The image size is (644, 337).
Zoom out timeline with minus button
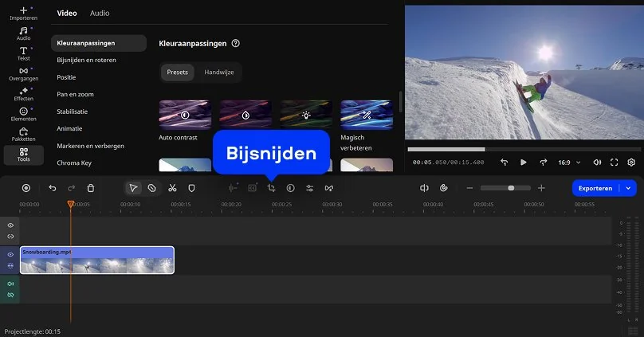pos(470,188)
